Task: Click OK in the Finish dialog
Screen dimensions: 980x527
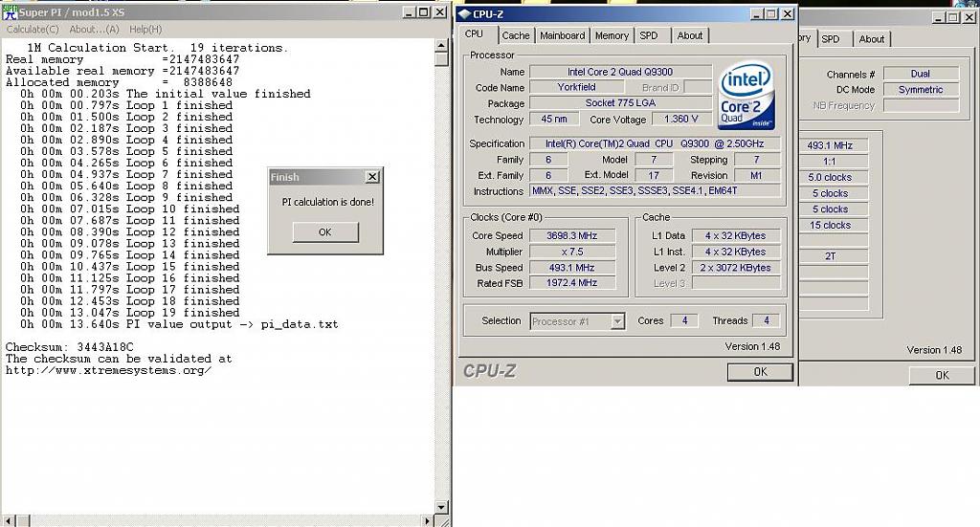Action: (x=325, y=232)
